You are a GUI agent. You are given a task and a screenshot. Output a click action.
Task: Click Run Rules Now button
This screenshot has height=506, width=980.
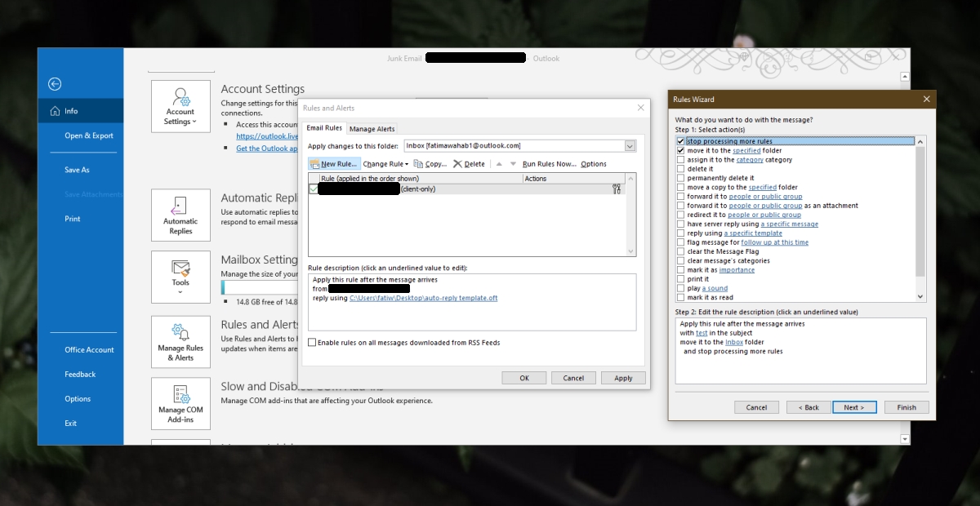pos(549,164)
